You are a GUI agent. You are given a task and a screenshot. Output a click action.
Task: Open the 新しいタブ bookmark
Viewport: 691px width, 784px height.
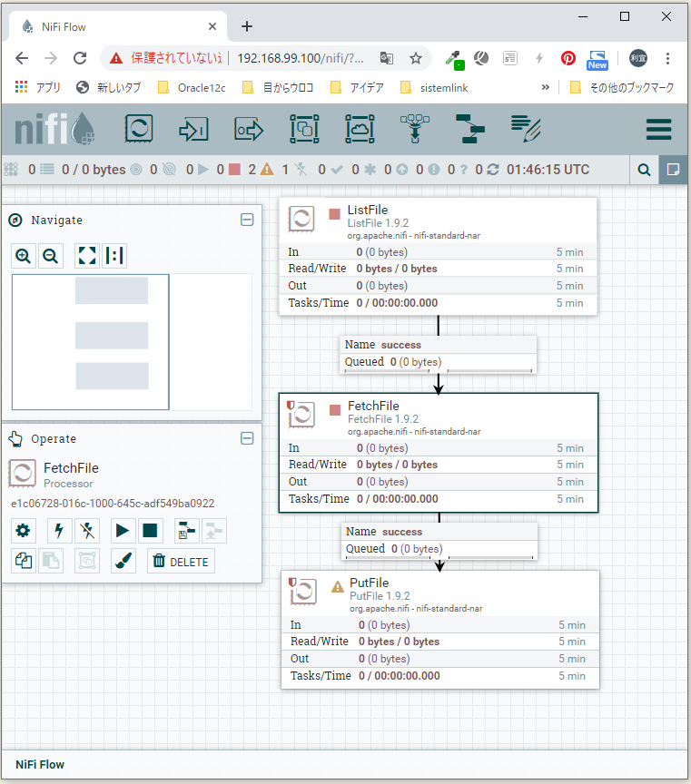(109, 88)
